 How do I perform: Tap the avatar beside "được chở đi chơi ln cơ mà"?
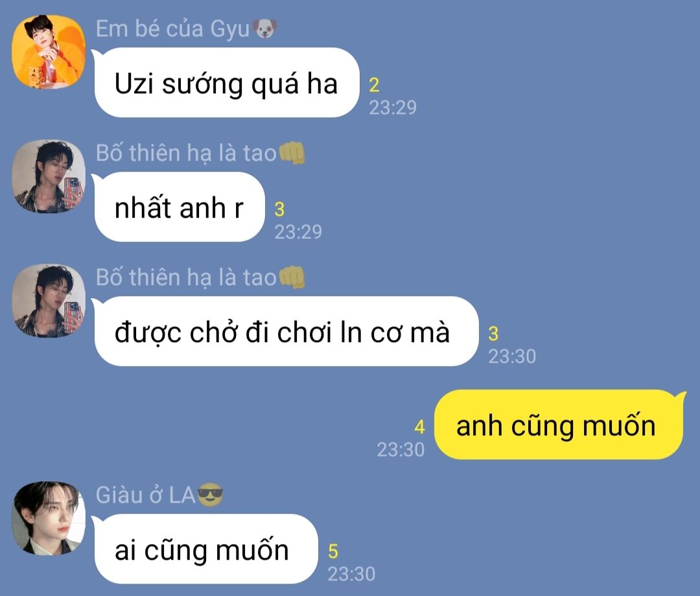tap(48, 300)
